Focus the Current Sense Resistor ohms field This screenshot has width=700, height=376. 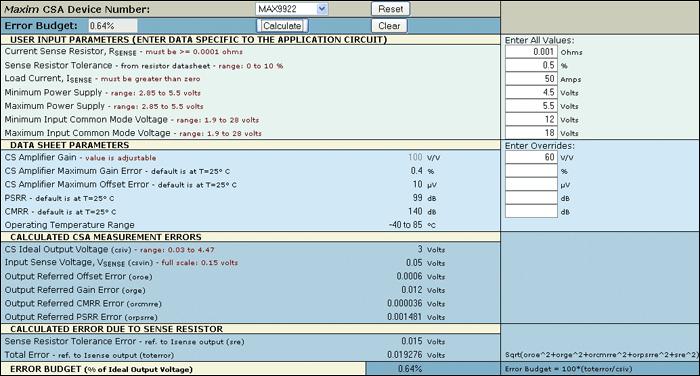531,52
